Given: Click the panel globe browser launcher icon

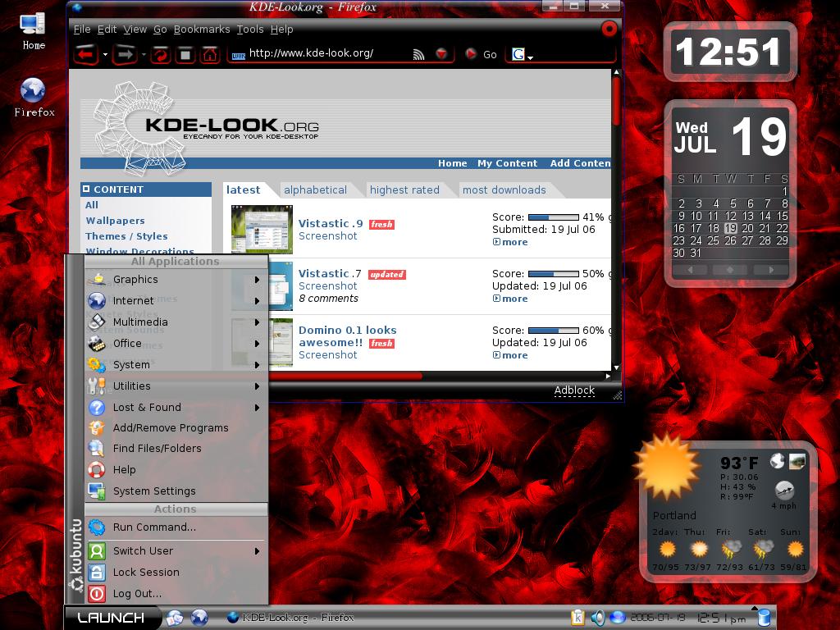Looking at the screenshot, I should (199, 618).
